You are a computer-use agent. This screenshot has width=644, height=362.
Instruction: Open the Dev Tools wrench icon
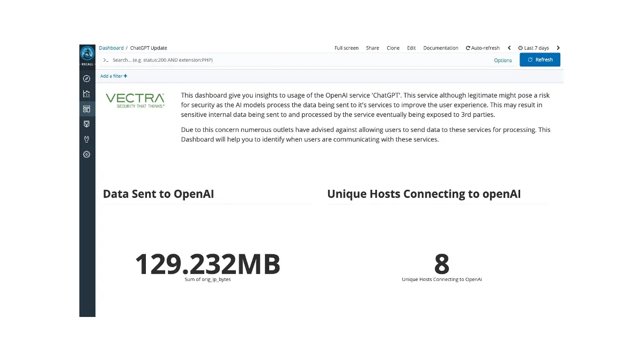click(x=86, y=139)
